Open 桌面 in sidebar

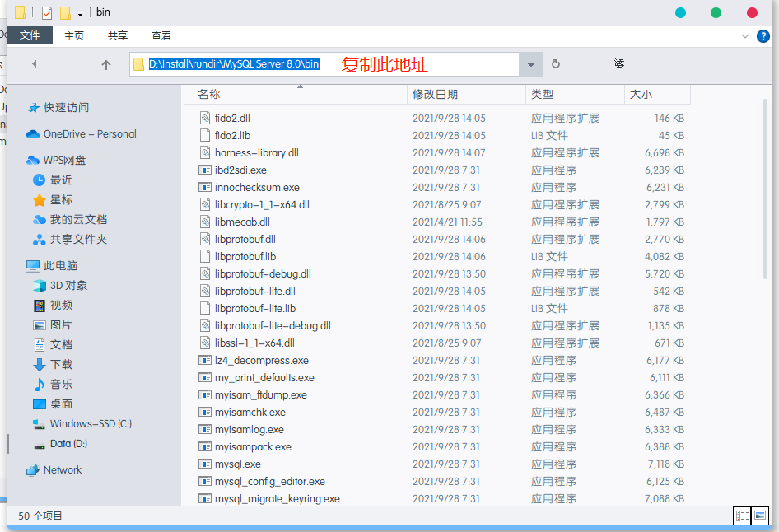[54, 404]
